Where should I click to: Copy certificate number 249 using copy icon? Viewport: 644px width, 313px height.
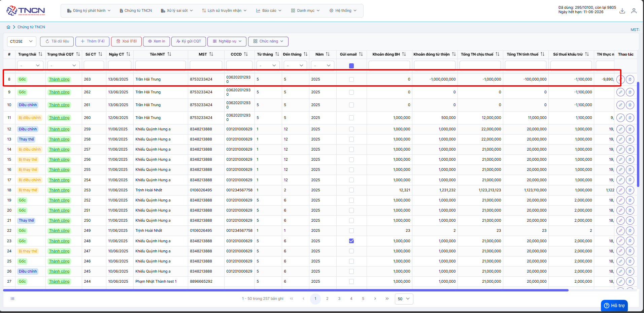click(630, 231)
